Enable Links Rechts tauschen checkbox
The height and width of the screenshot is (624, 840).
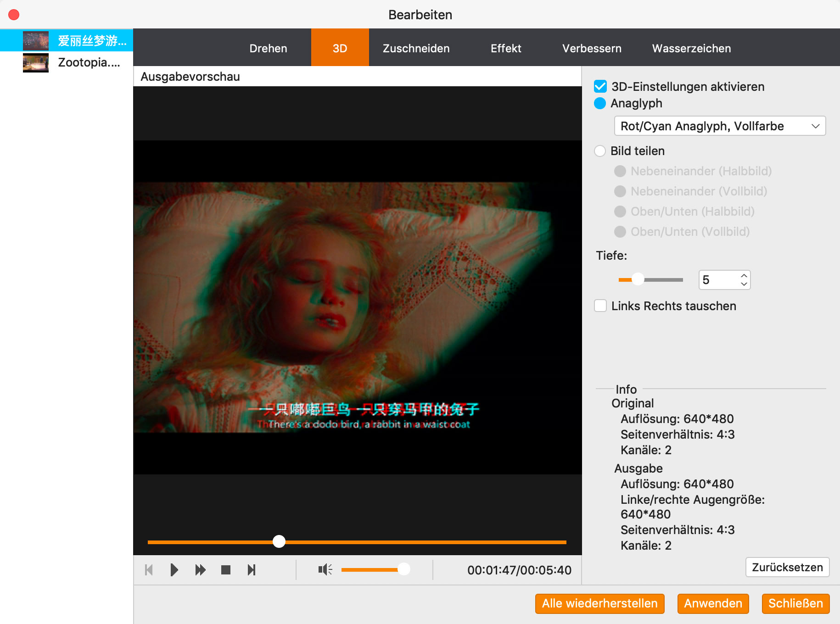(x=600, y=306)
